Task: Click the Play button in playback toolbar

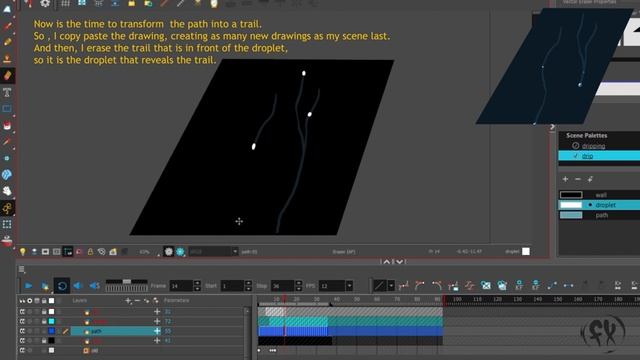Action: tap(28, 286)
